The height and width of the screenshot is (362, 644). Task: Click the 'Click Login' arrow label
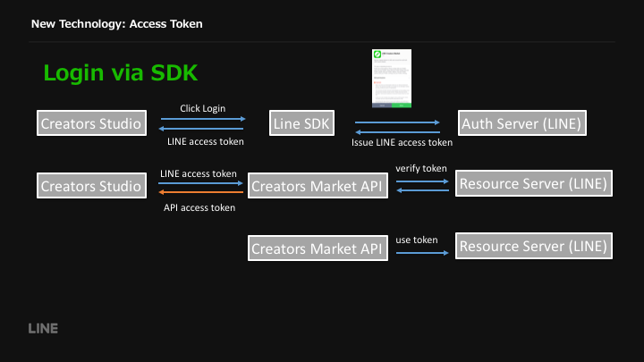click(x=203, y=108)
